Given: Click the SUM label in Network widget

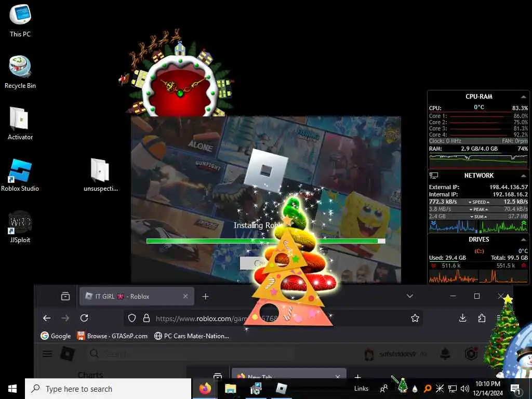Looking at the screenshot, I should coord(478,217).
